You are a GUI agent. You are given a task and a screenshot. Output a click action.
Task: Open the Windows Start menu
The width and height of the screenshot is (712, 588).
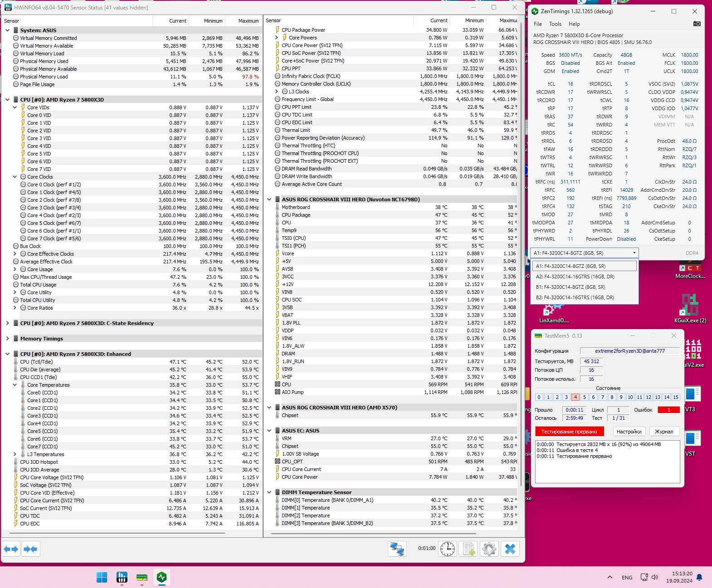tap(102, 577)
